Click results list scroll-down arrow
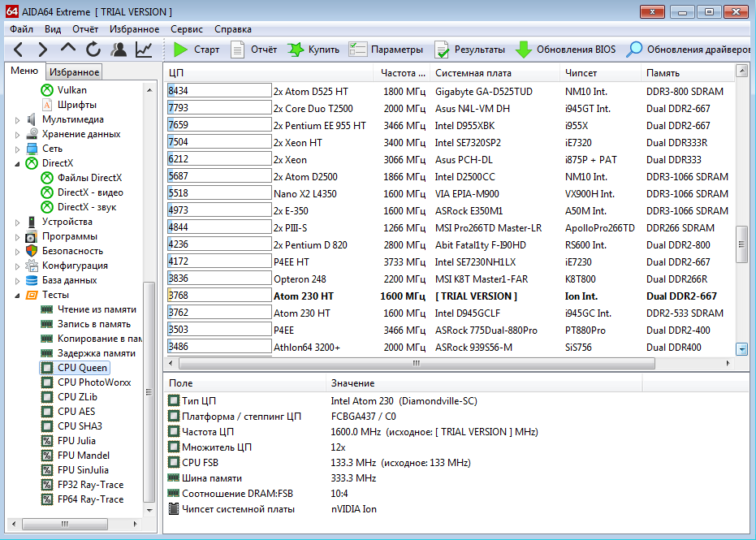This screenshot has height=540, width=756. [x=741, y=349]
